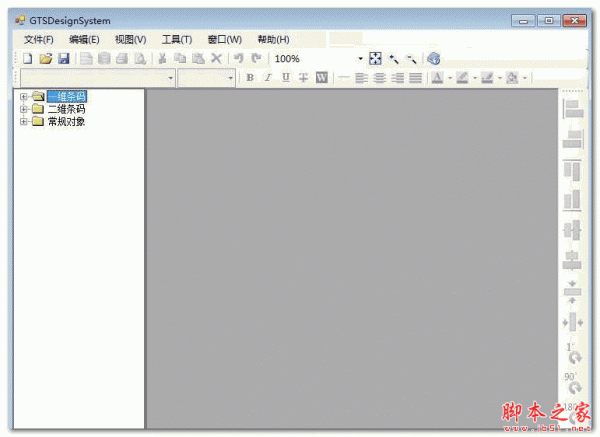The image size is (600, 437).
Task: Toggle strikethrough formatting
Action: (303, 78)
